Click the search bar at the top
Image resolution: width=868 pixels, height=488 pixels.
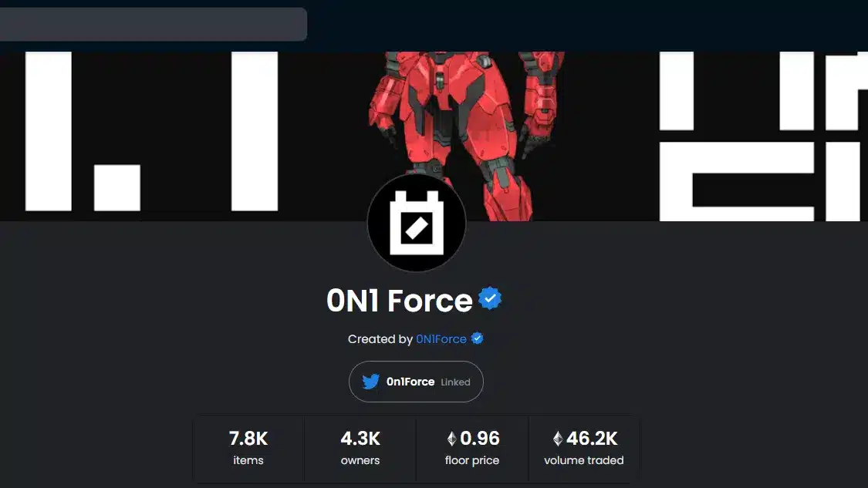click(154, 25)
